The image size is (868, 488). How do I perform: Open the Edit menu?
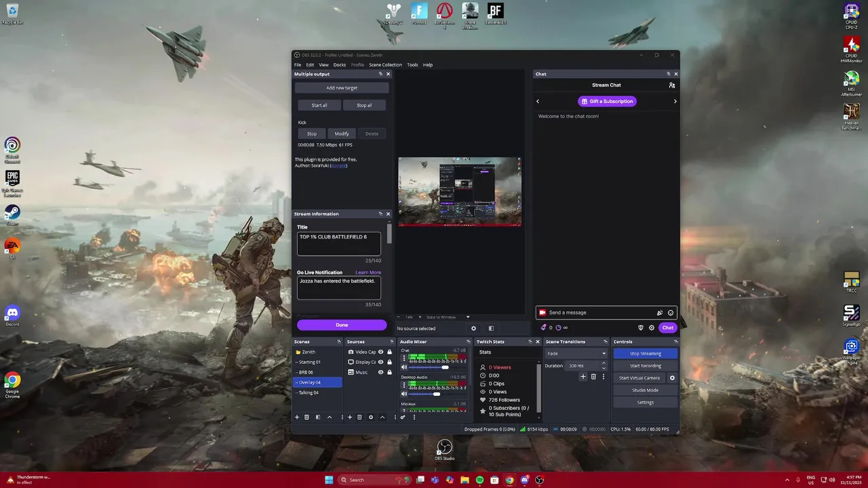pos(310,65)
